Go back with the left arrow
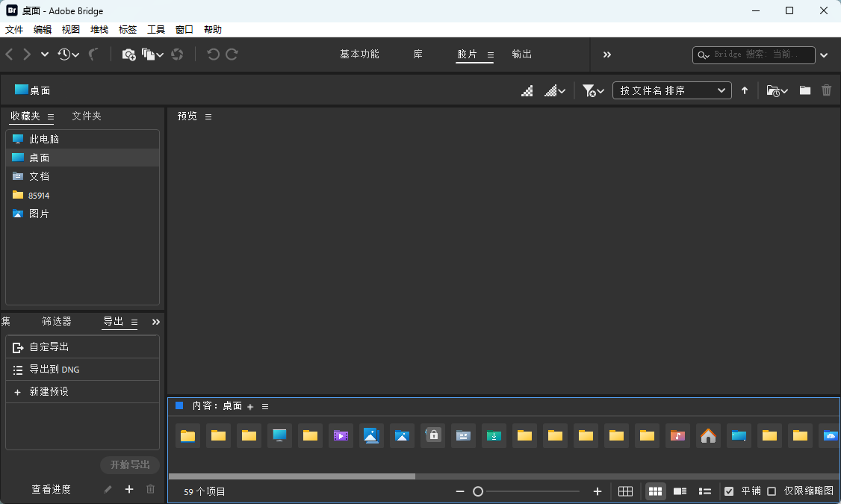Viewport: 841px width, 504px height. 9,55
